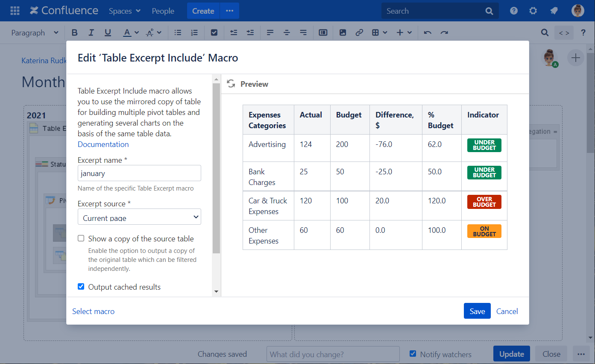This screenshot has height=364, width=595.
Task: Click the Bold formatting icon
Action: tap(75, 33)
